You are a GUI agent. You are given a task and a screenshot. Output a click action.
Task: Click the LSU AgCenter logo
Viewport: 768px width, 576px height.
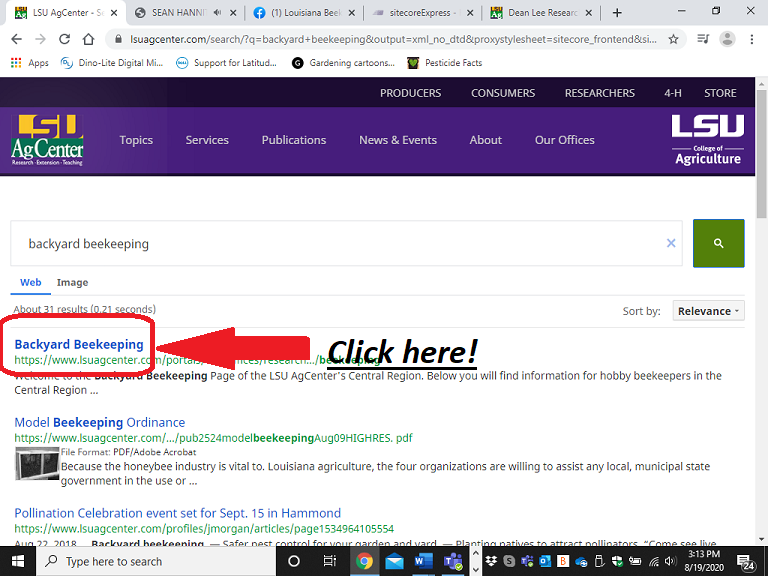(x=48, y=141)
